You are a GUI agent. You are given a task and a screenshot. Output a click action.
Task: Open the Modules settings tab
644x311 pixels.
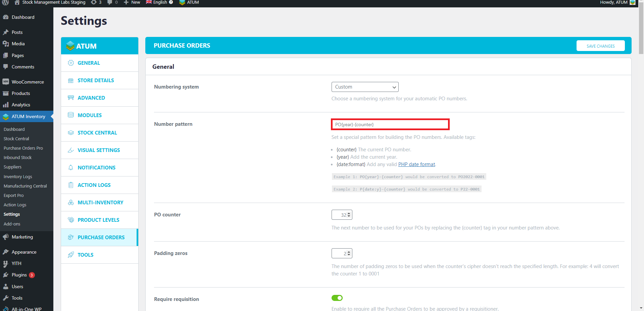(100, 115)
